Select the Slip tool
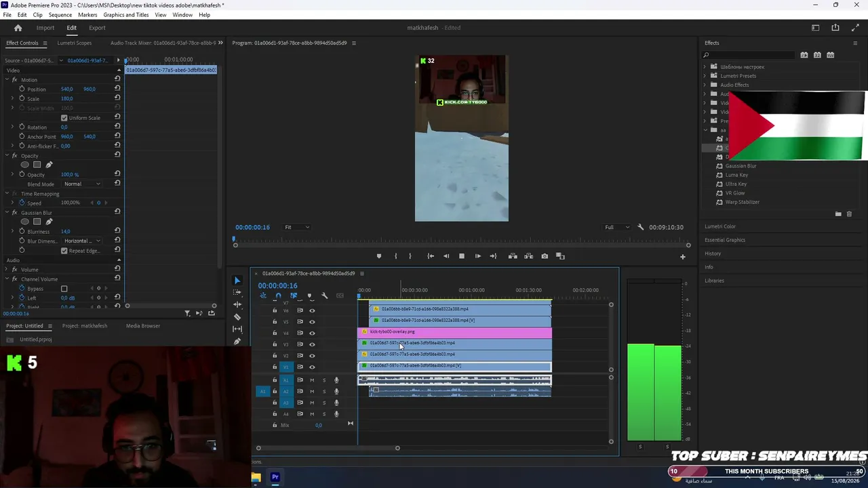The width and height of the screenshot is (868, 488). point(237,329)
